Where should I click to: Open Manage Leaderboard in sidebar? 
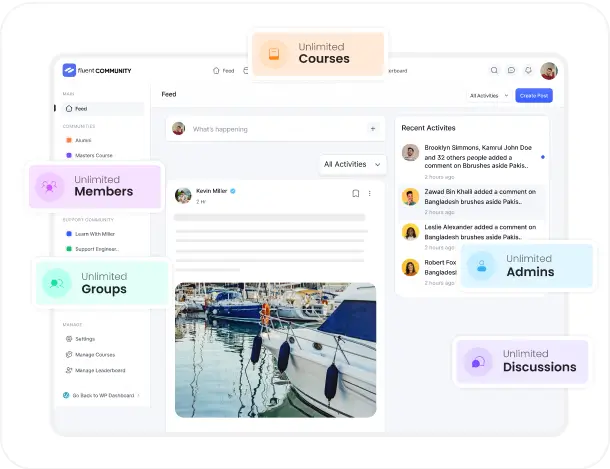pos(95,370)
